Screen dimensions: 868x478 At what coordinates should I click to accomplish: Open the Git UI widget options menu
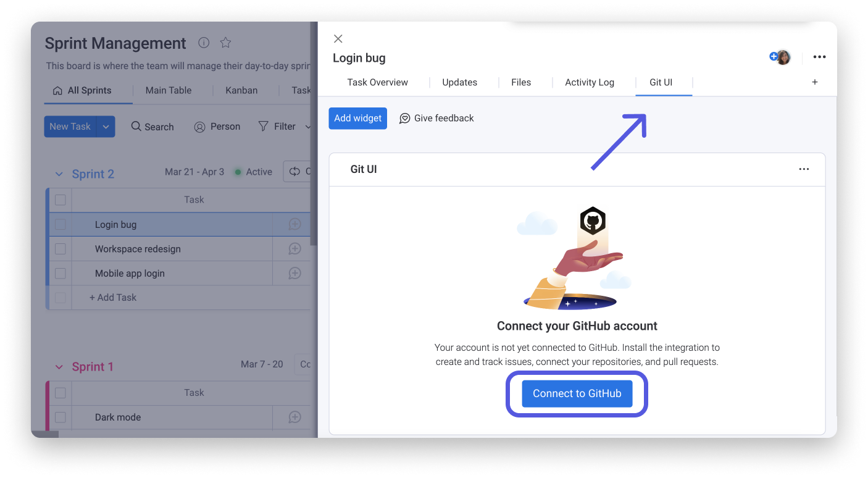[804, 169]
